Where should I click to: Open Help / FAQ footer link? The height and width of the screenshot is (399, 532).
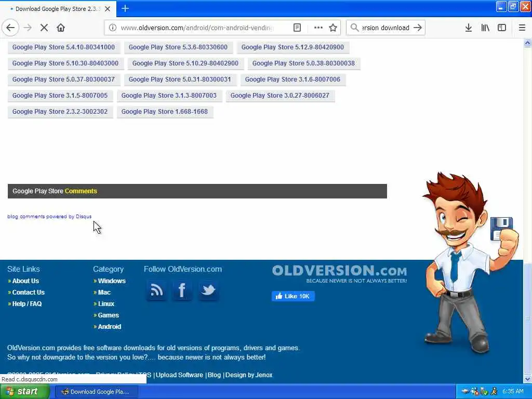coord(27,303)
